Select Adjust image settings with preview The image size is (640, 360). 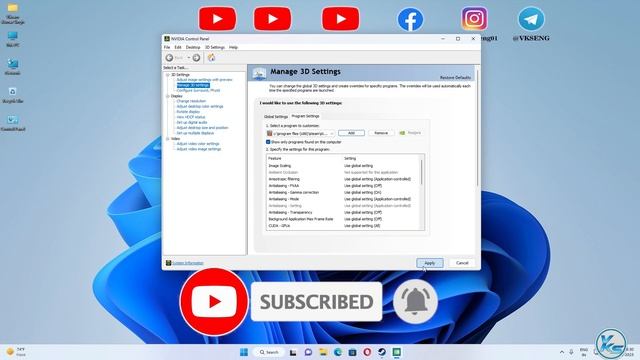(x=204, y=80)
